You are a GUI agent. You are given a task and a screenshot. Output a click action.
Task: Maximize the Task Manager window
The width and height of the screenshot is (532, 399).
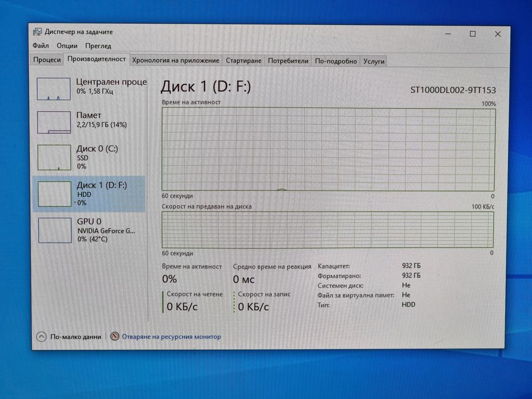point(473,34)
